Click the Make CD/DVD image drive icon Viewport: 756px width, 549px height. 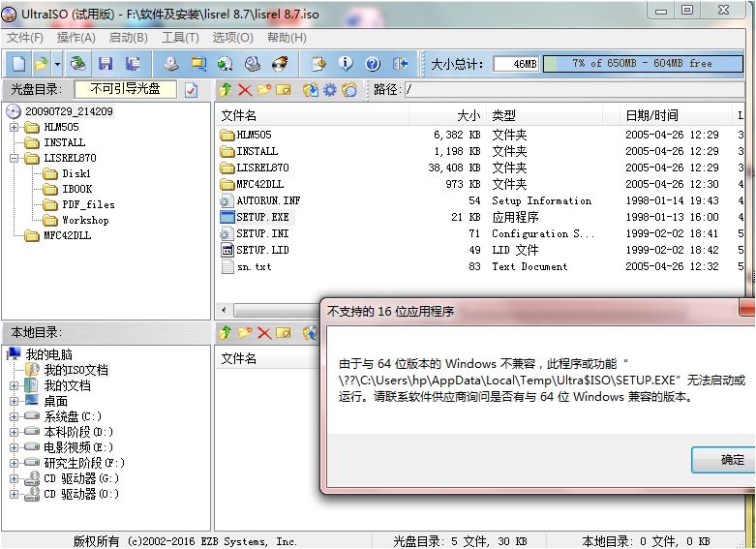click(170, 64)
